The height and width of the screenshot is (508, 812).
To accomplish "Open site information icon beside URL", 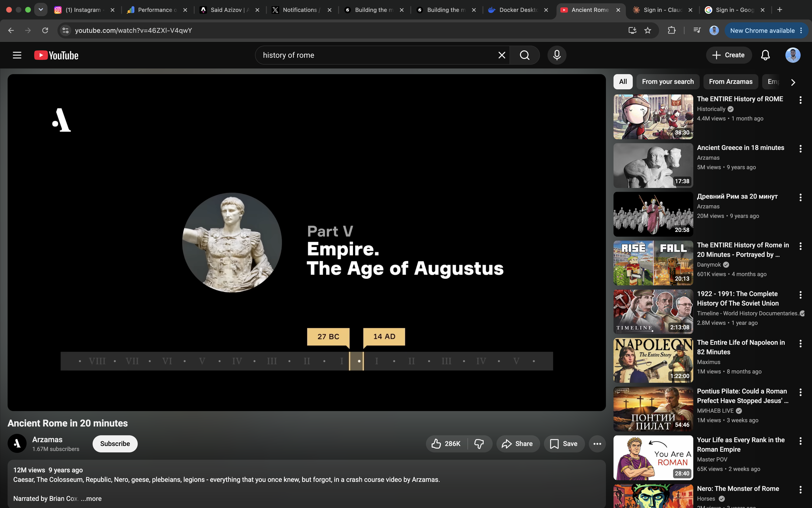I will point(66,30).
